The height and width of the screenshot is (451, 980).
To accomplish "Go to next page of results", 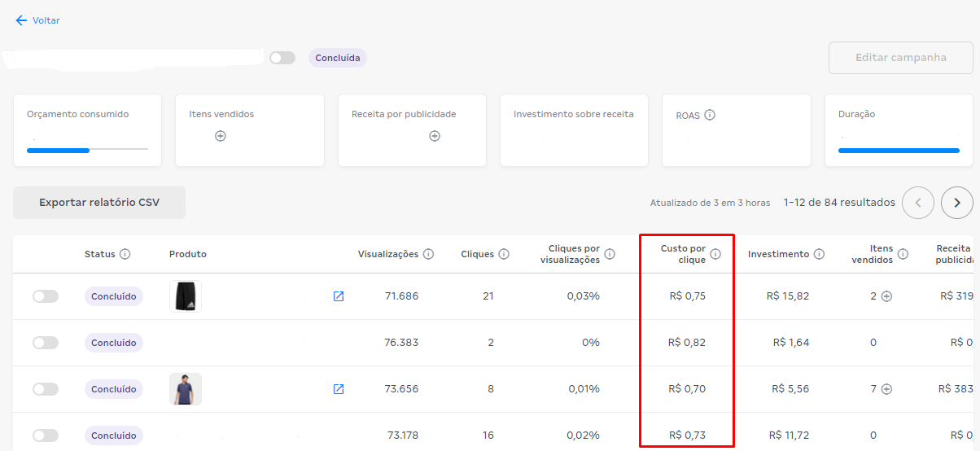I will point(956,203).
